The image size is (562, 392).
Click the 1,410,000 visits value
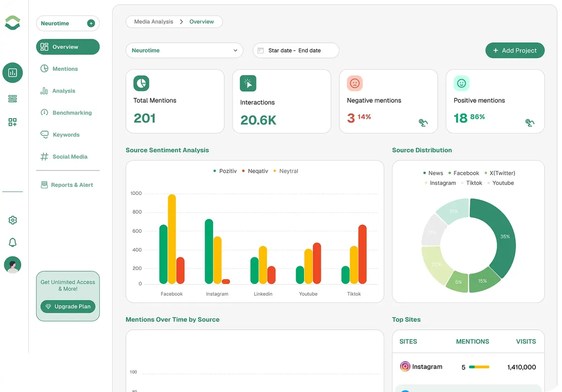522,367
